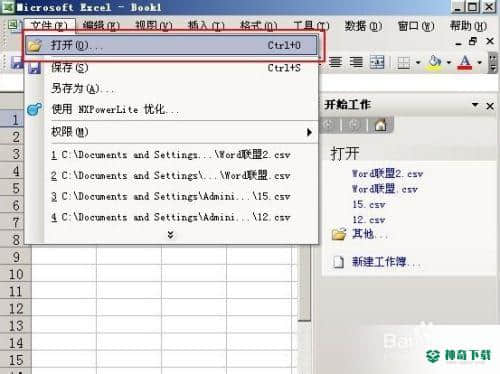The image size is (500, 374).
Task: Open recent file 1 Word联盟2.csv in menu
Action: pyautogui.click(x=171, y=155)
